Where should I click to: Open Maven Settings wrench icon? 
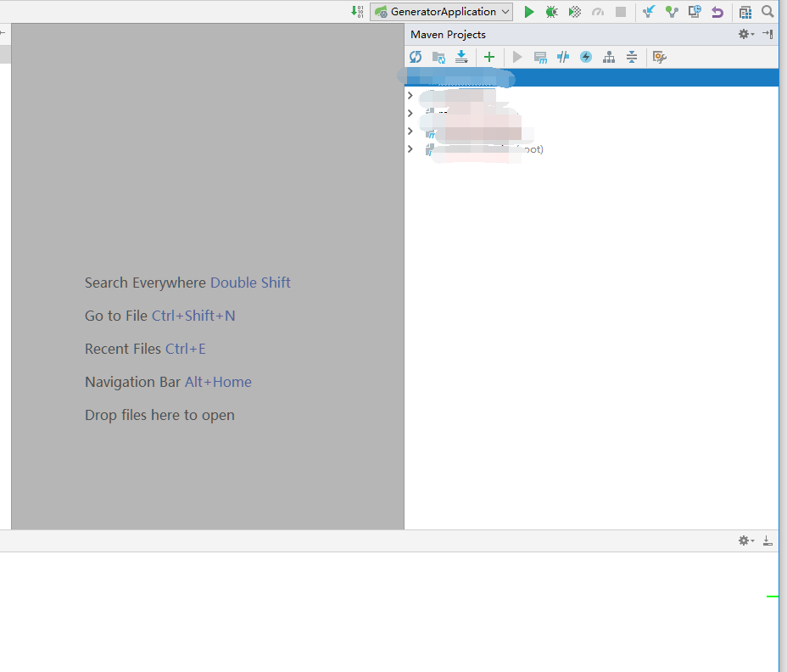pos(660,57)
